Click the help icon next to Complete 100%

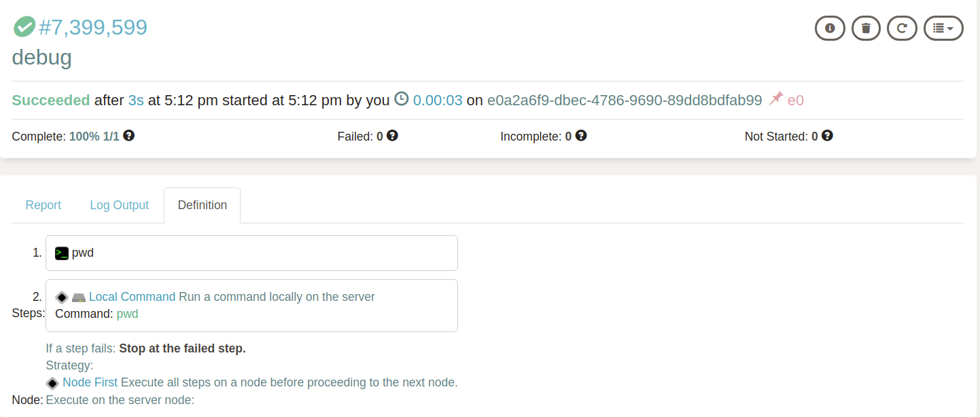(128, 135)
